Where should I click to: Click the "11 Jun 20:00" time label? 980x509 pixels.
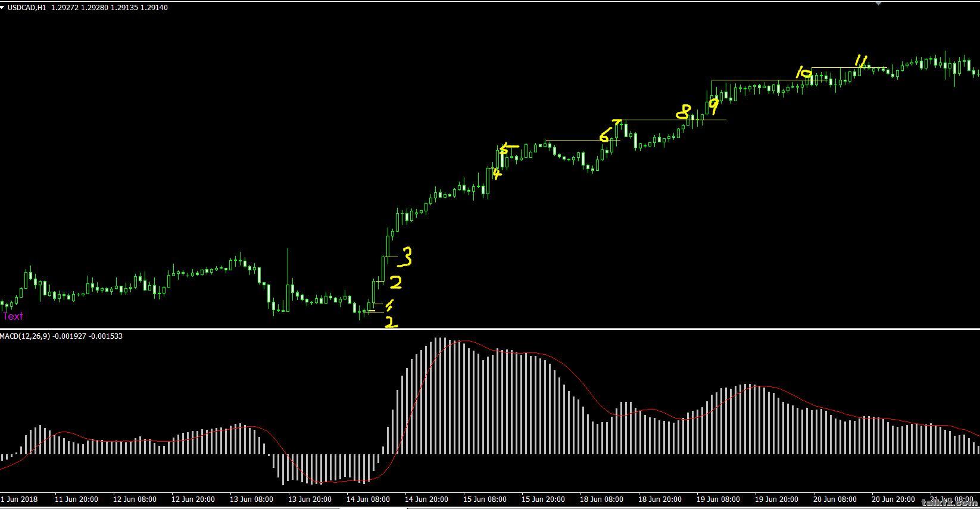77,499
